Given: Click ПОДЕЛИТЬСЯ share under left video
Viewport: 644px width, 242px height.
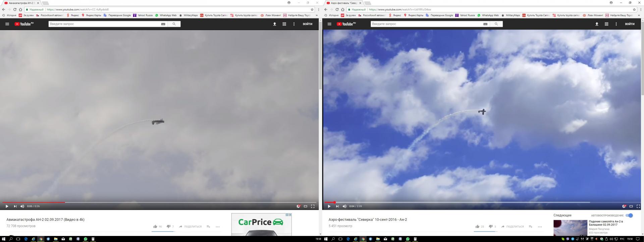Looking at the screenshot, I should (x=190, y=227).
